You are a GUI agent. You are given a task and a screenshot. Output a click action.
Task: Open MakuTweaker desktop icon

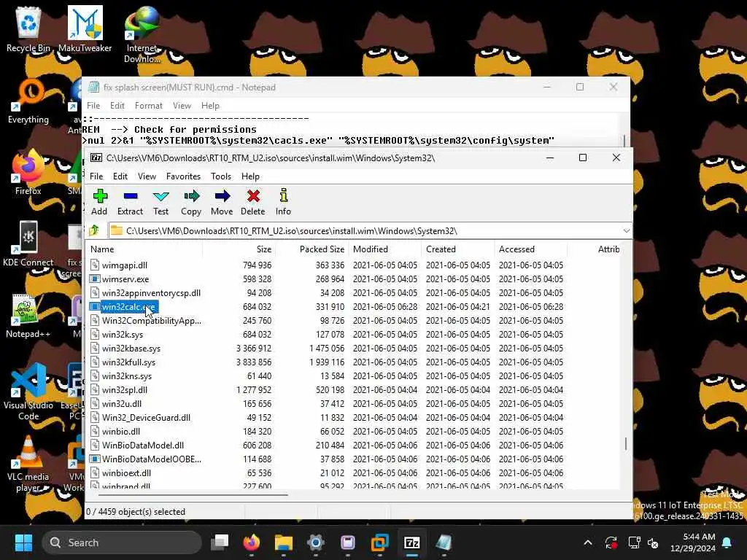(x=85, y=29)
